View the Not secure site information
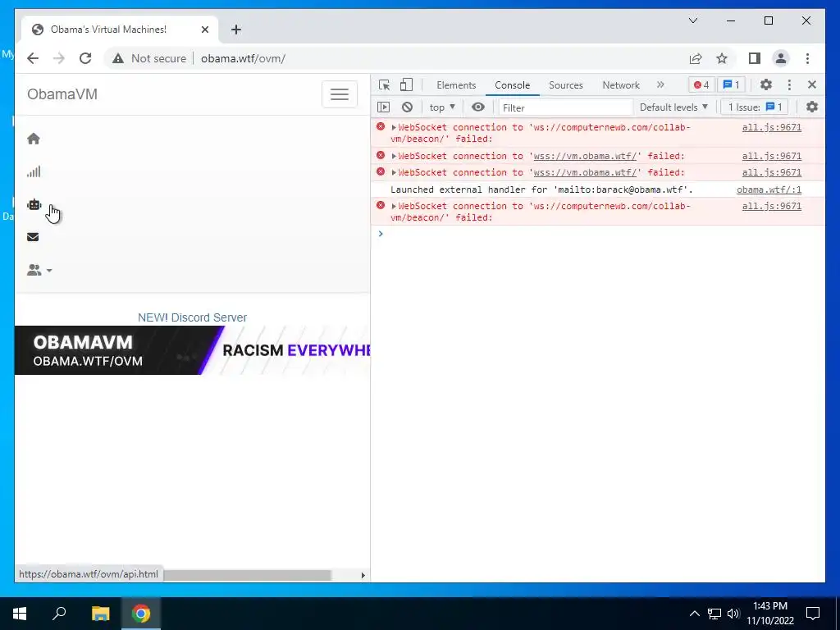Screen dimensions: 840x630 (x=149, y=58)
